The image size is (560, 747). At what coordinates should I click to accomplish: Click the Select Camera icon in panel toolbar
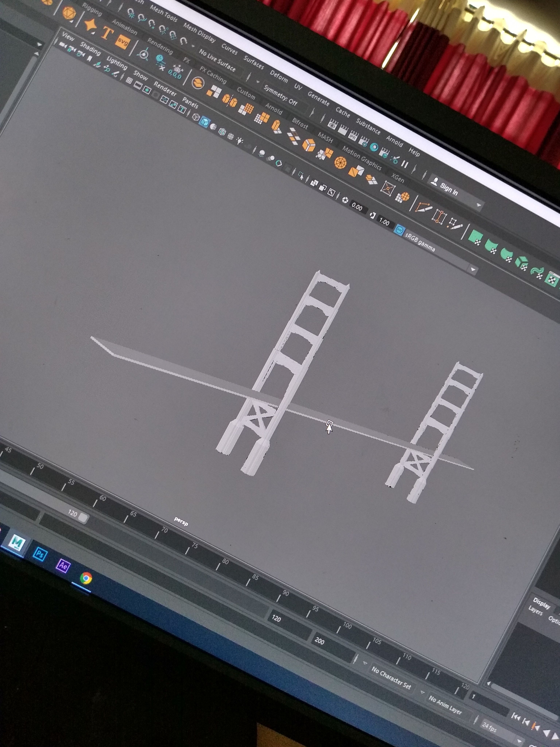pyautogui.click(x=63, y=44)
